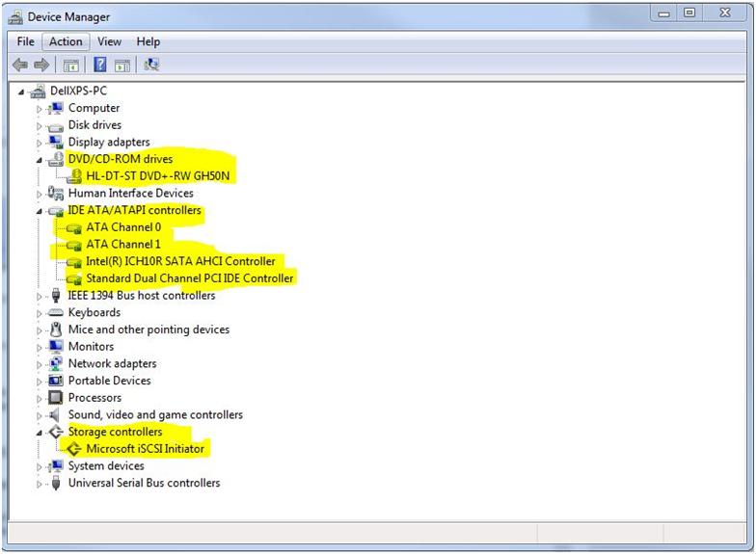This screenshot has width=756, height=554.
Task: Click Scan for hardware changes icon
Action: [151, 66]
